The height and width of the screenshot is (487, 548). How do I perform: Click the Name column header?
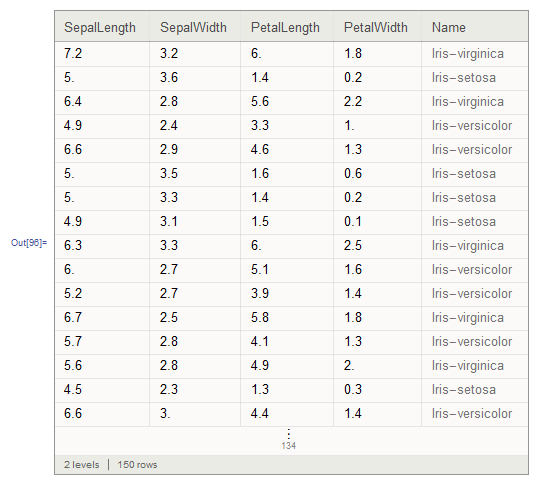click(x=449, y=27)
